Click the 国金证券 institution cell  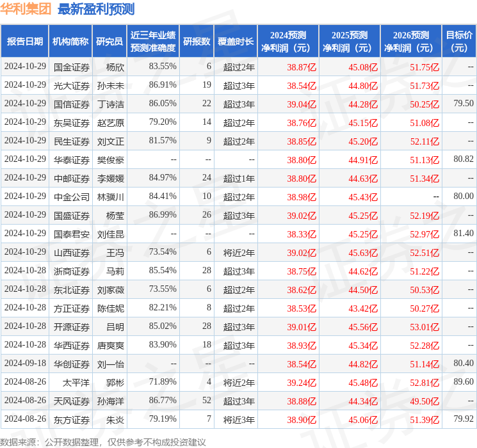point(72,67)
